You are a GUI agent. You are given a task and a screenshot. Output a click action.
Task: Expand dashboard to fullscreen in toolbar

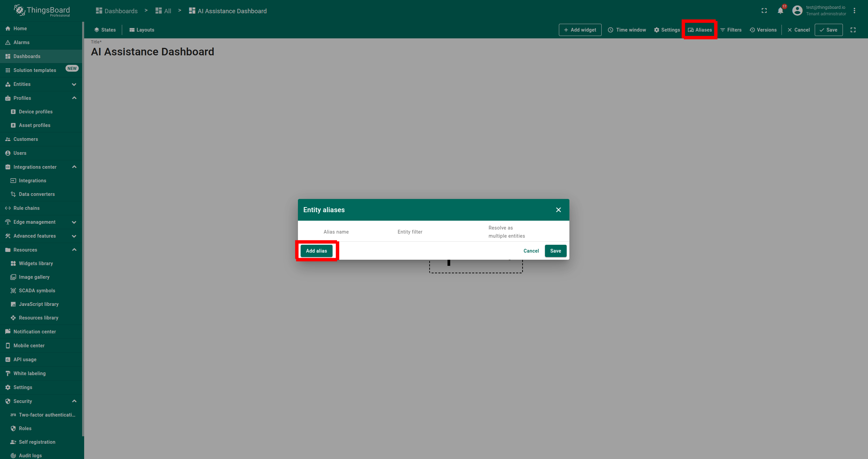tap(853, 30)
